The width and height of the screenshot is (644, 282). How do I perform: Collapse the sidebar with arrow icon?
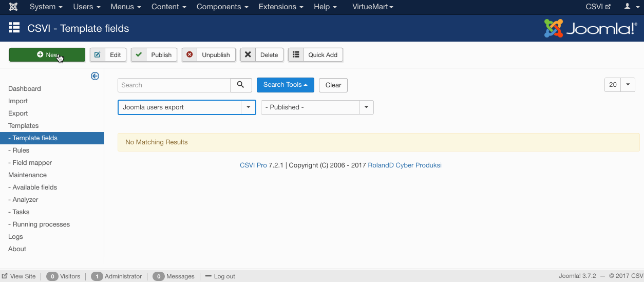click(x=95, y=76)
